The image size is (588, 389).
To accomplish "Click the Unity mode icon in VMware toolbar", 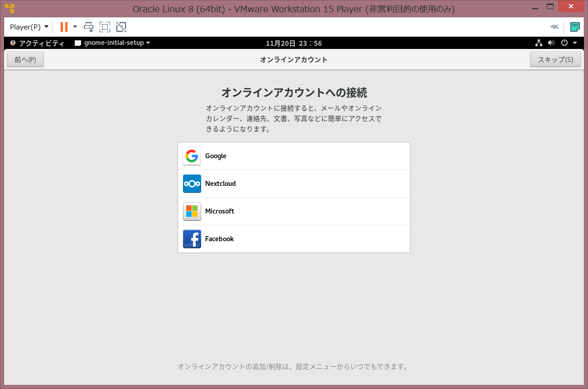I will tap(121, 27).
